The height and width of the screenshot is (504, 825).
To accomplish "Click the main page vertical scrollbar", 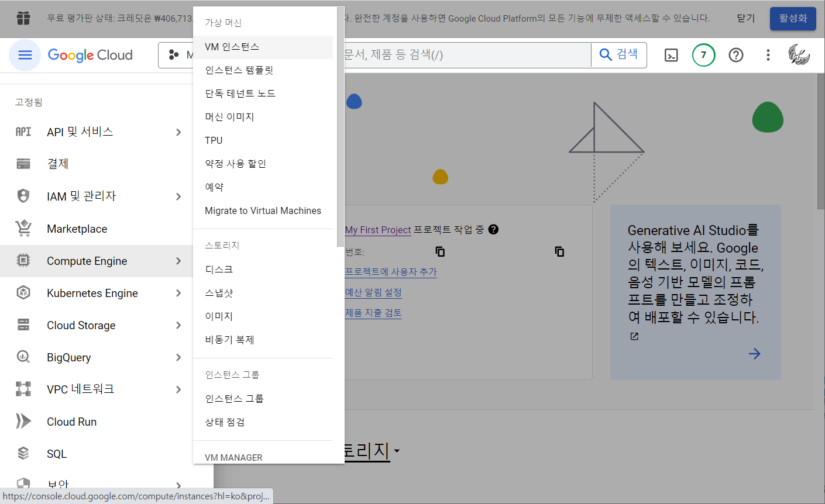I will tap(821, 140).
